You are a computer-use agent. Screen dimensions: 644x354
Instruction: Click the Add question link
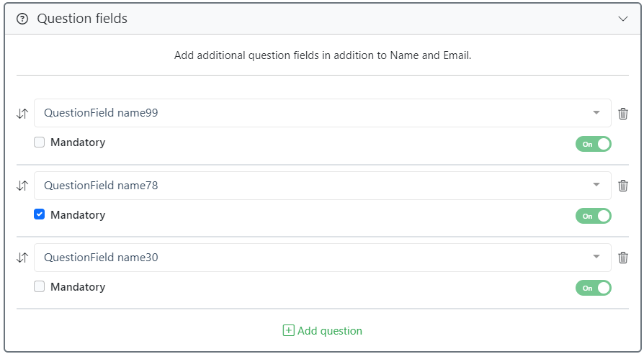(x=329, y=331)
